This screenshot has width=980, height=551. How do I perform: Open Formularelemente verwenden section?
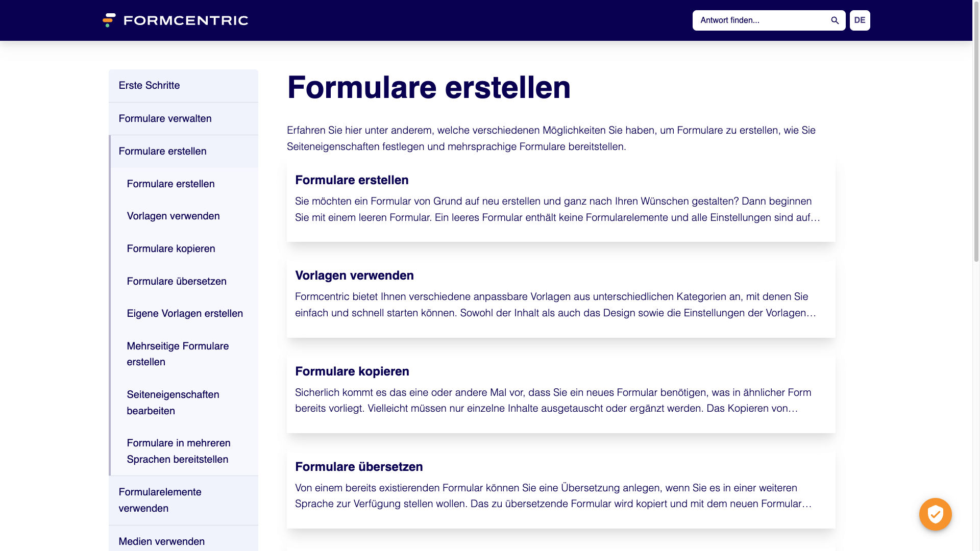tap(160, 500)
